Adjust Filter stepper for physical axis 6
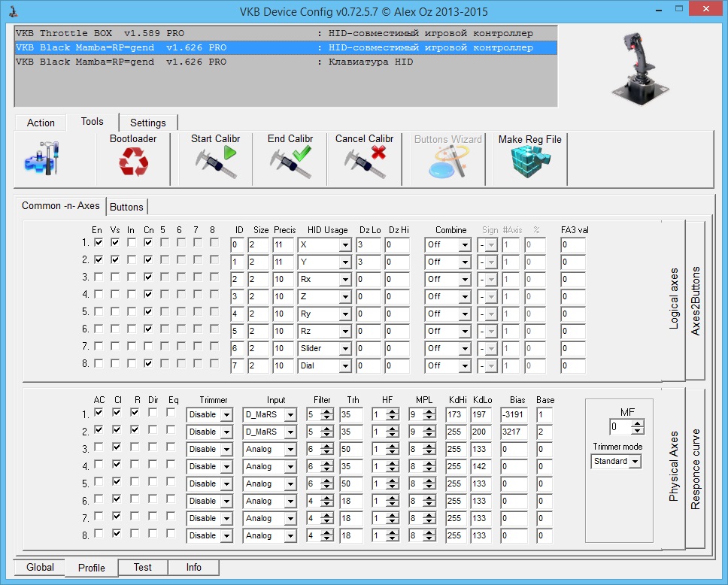 327,501
